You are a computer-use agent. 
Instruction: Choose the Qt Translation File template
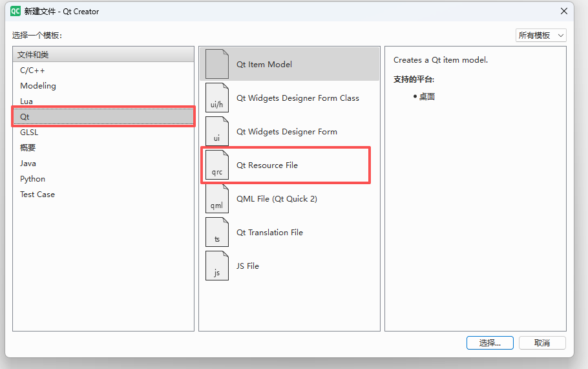click(x=289, y=232)
